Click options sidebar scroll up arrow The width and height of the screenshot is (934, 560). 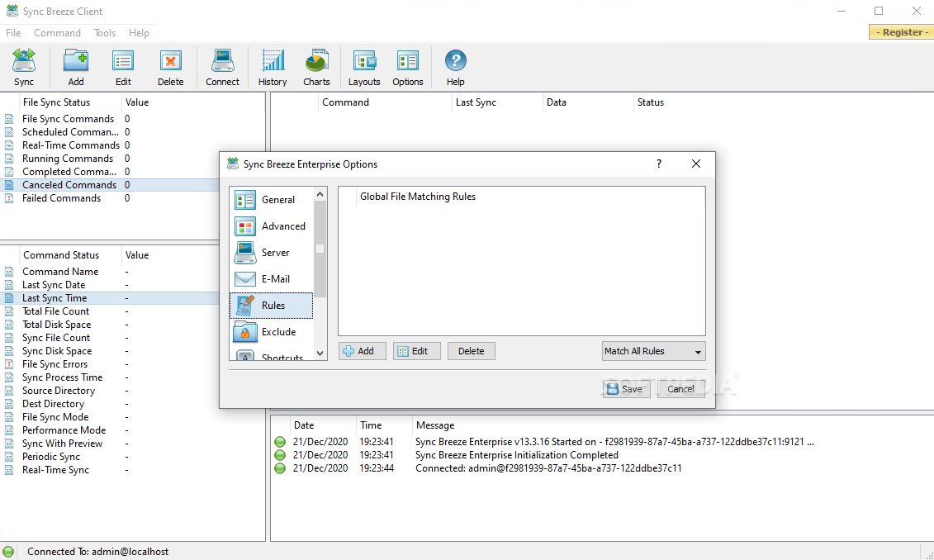pos(320,194)
